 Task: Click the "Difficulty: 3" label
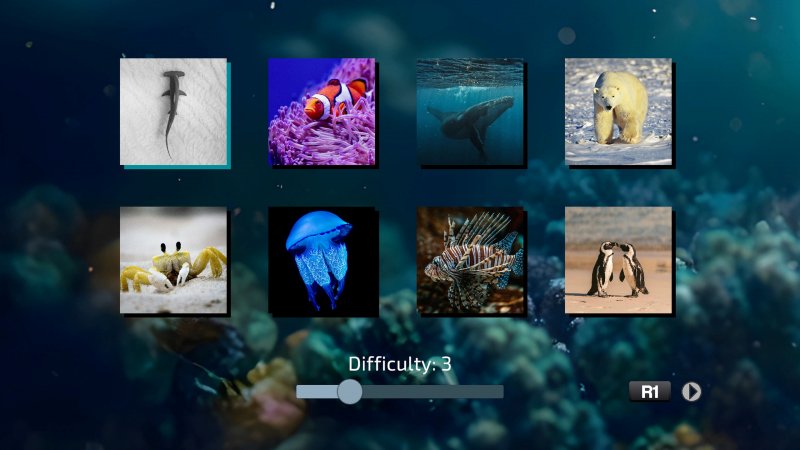[400, 364]
